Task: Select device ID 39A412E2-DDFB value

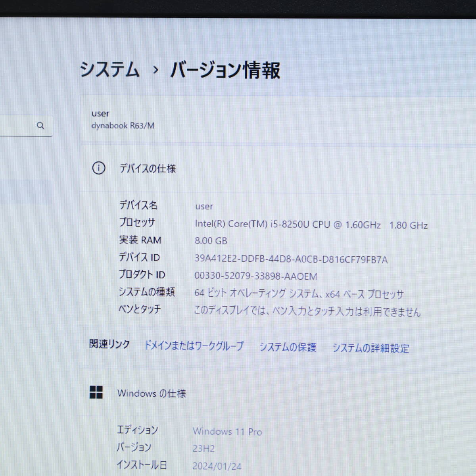Action: tap(291, 259)
